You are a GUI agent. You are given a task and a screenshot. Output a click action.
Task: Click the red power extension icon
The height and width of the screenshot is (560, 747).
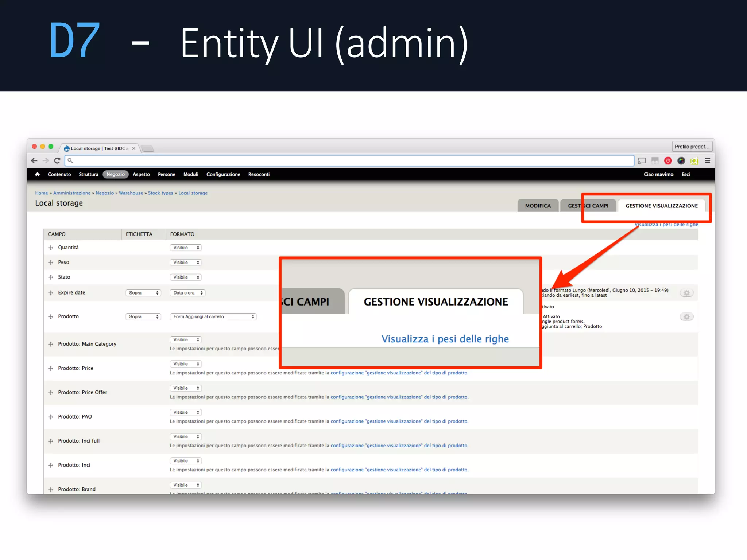click(668, 160)
